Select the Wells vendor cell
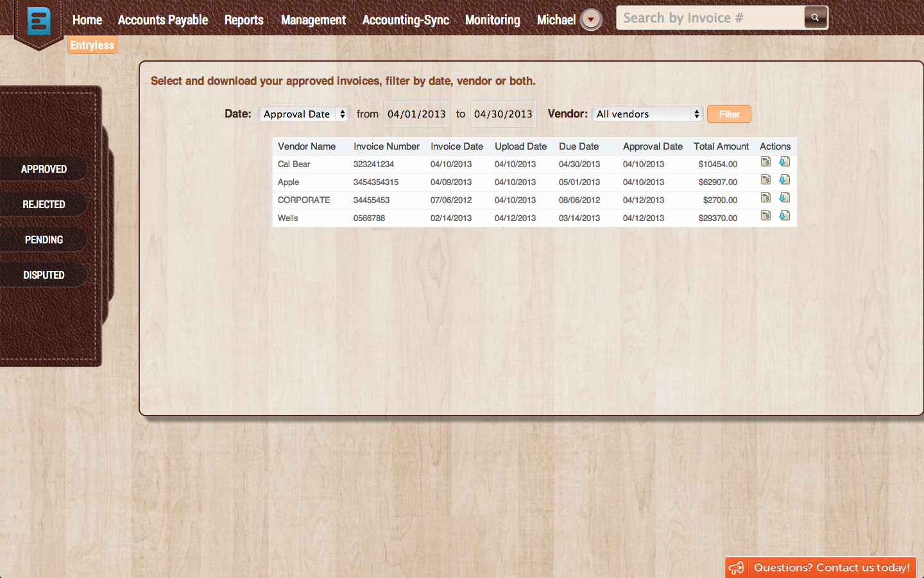The image size is (924, 578). tap(287, 218)
